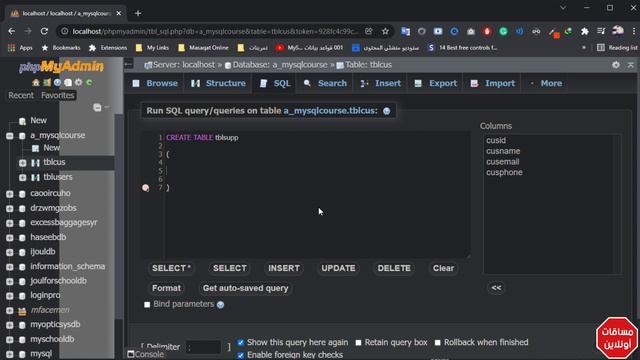Select cusphone in Columns list
The height and width of the screenshot is (360, 640).
[504, 172]
